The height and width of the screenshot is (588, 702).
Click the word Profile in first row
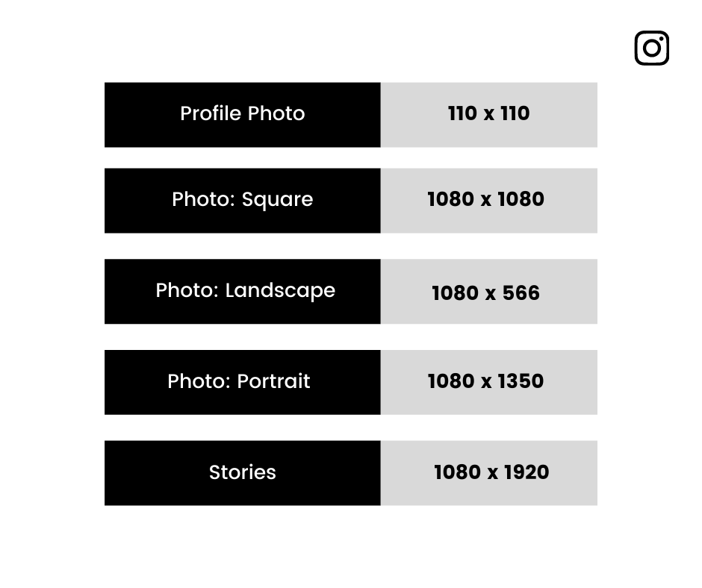pyautogui.click(x=211, y=113)
